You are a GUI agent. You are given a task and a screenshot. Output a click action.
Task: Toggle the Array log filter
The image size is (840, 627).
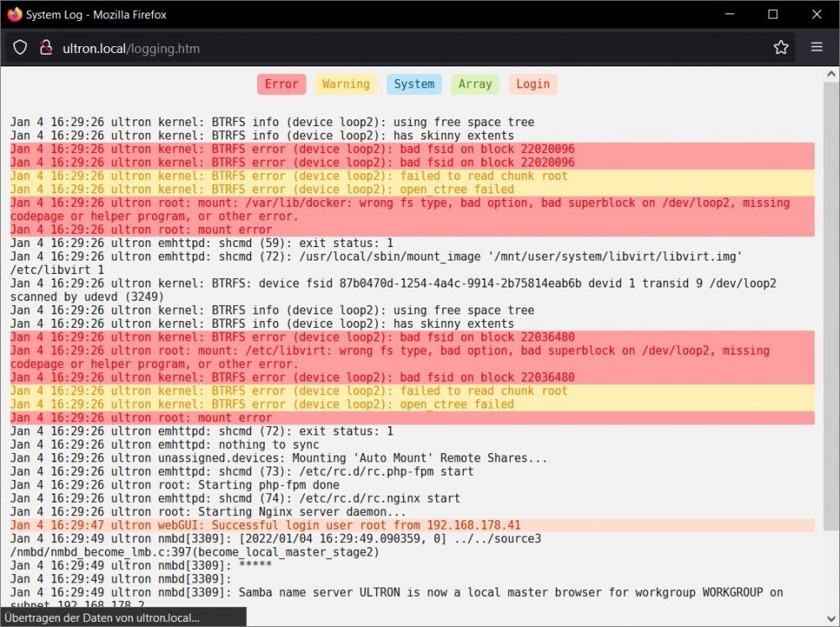[475, 84]
